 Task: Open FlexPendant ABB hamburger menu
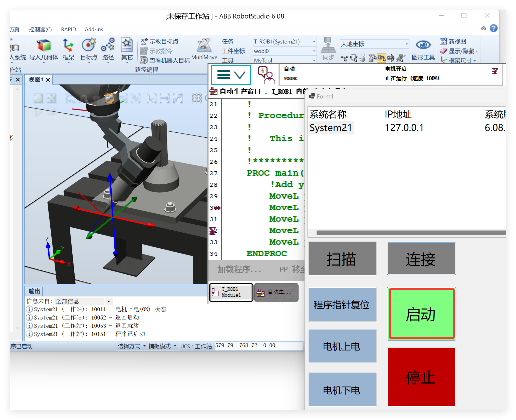pos(231,75)
